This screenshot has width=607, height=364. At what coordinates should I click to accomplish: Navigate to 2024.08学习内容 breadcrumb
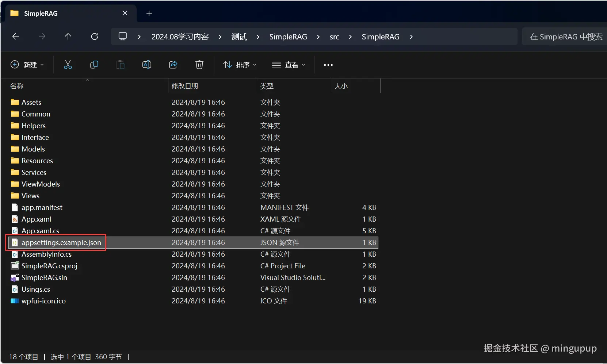tap(180, 37)
